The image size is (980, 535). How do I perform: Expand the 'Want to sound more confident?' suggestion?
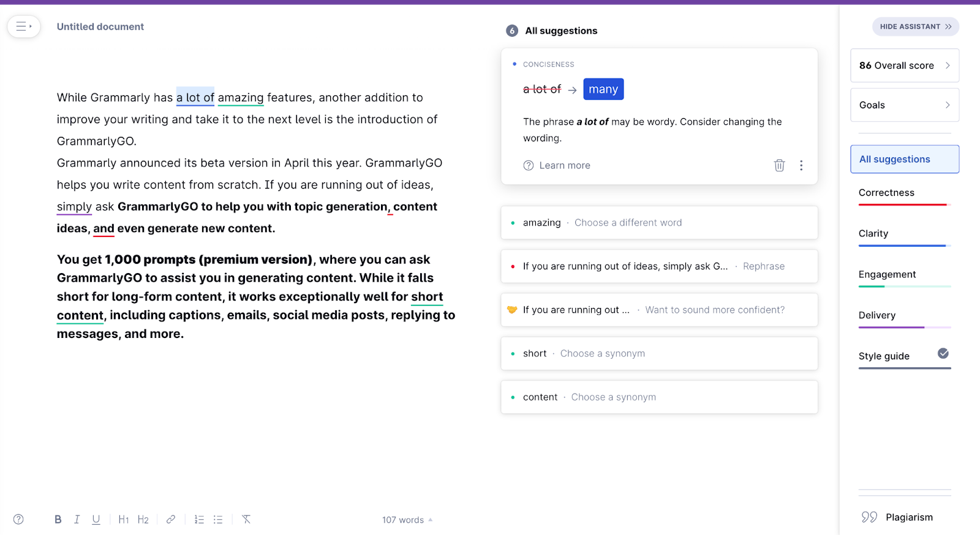click(x=659, y=310)
